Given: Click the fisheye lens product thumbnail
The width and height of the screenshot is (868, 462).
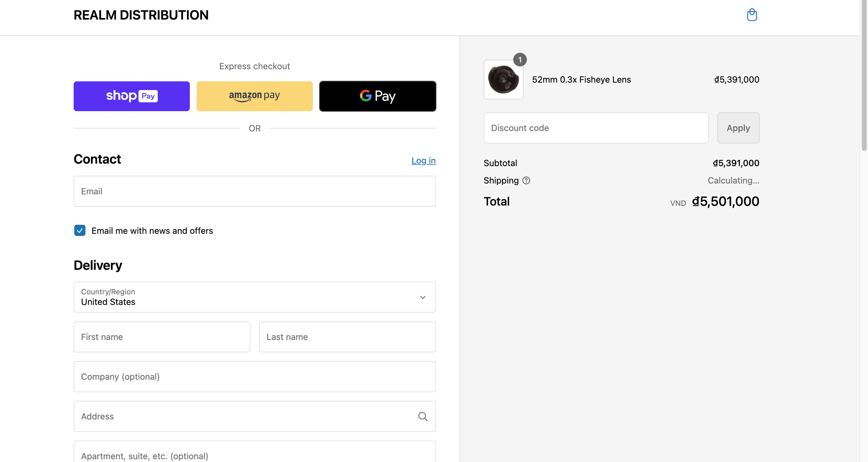Looking at the screenshot, I should (x=503, y=79).
